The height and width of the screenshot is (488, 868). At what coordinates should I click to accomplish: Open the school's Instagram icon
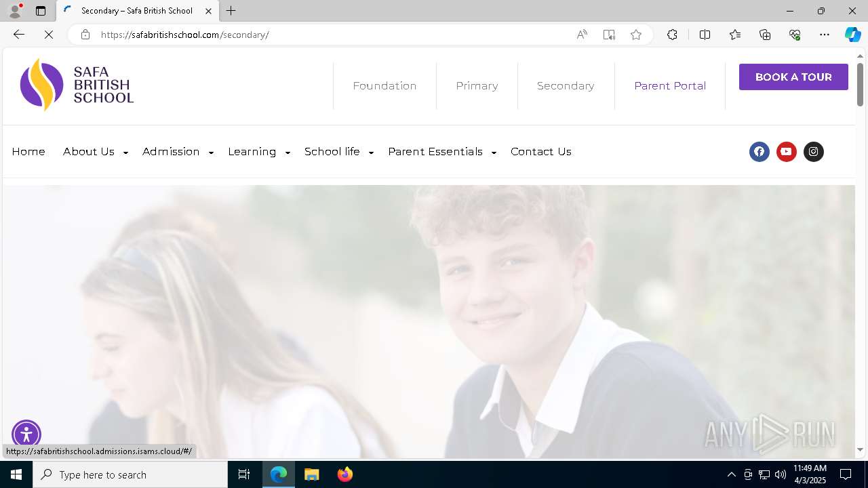click(x=813, y=152)
